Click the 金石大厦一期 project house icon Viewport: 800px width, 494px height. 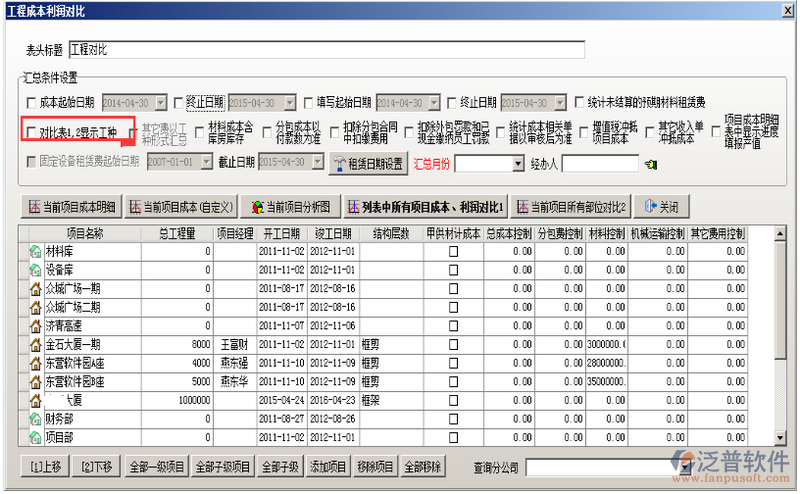(x=37, y=343)
